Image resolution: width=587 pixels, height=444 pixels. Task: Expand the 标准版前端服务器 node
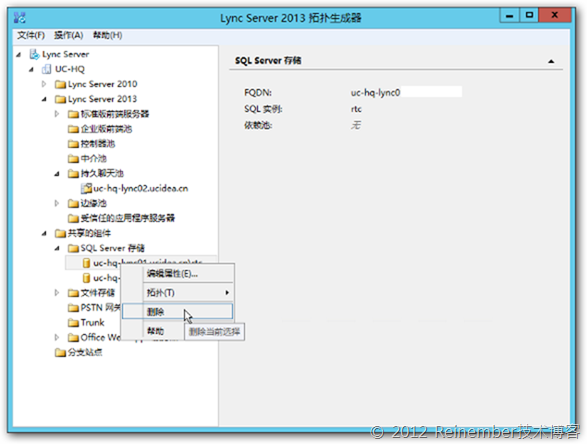pyautogui.click(x=57, y=114)
